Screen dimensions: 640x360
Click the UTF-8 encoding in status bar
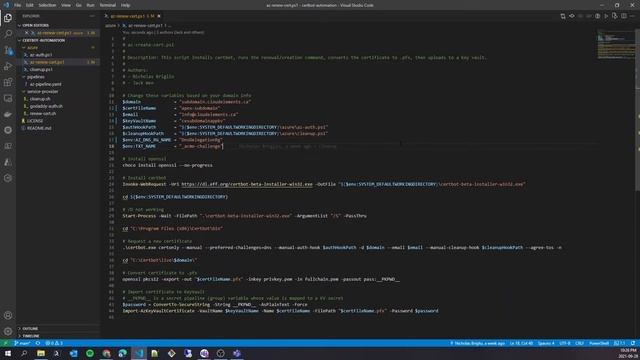coord(565,343)
